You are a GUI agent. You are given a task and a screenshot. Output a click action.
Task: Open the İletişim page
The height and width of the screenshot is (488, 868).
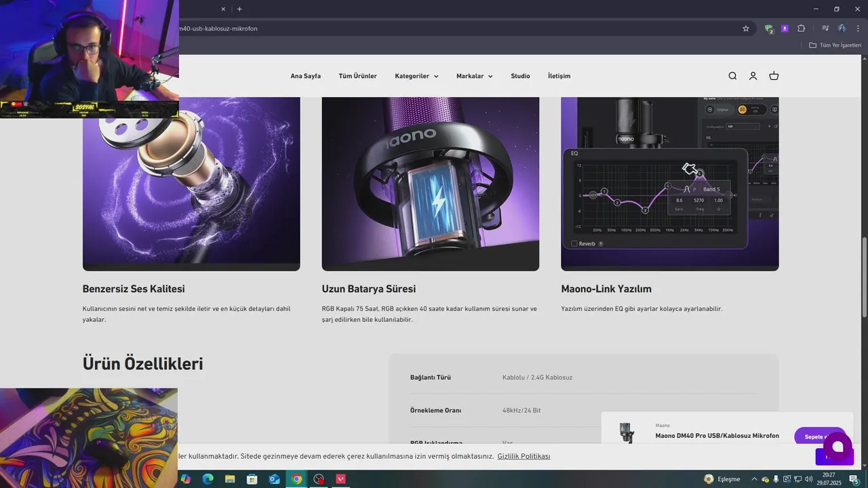559,76
